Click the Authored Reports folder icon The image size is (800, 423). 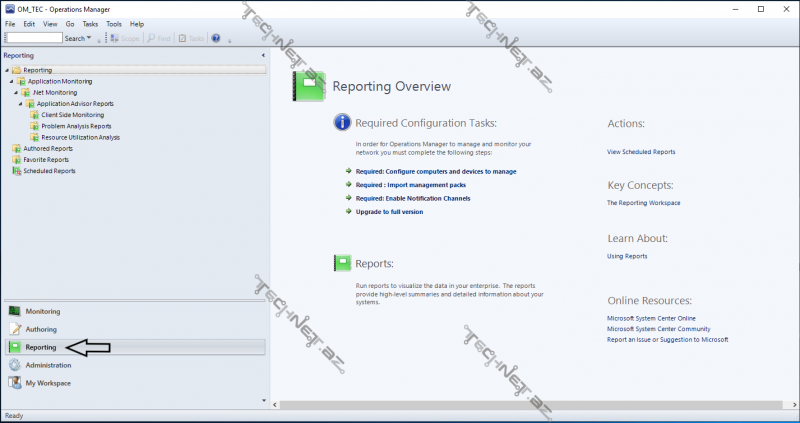pos(16,148)
